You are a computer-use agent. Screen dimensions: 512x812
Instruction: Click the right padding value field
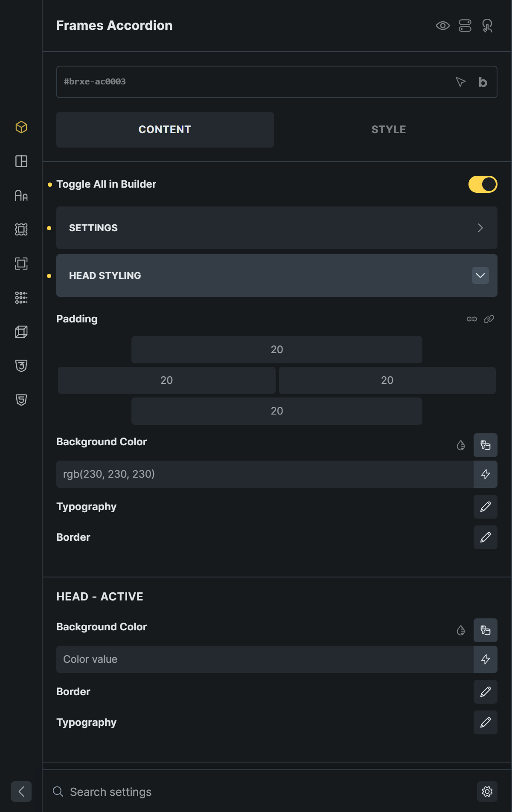[387, 380]
